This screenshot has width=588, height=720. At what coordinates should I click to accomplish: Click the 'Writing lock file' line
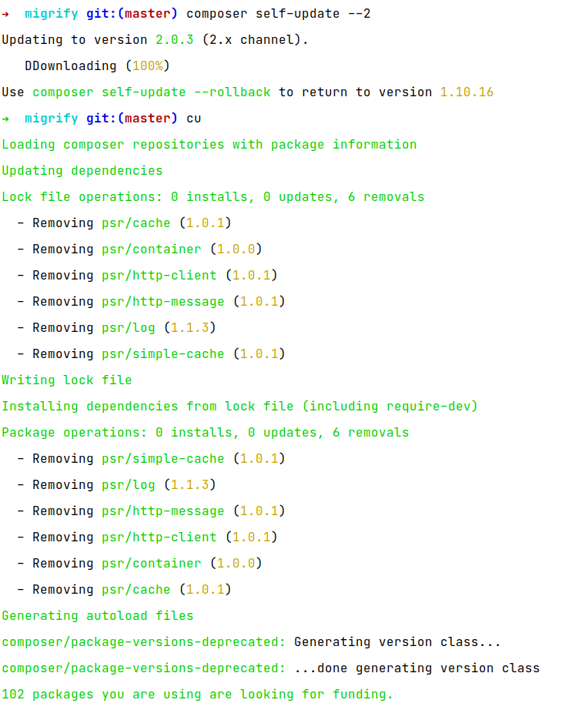67,380
